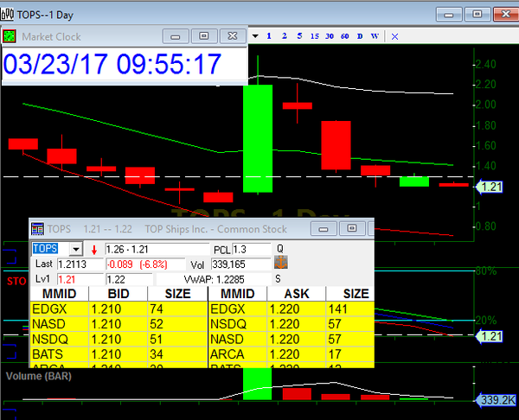The image size is (519, 420).
Task: Click the crosshair X tool in chart toolbar
Action: [x=395, y=36]
